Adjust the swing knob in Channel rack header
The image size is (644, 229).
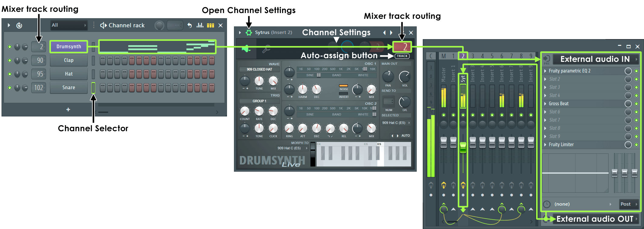[x=159, y=25]
